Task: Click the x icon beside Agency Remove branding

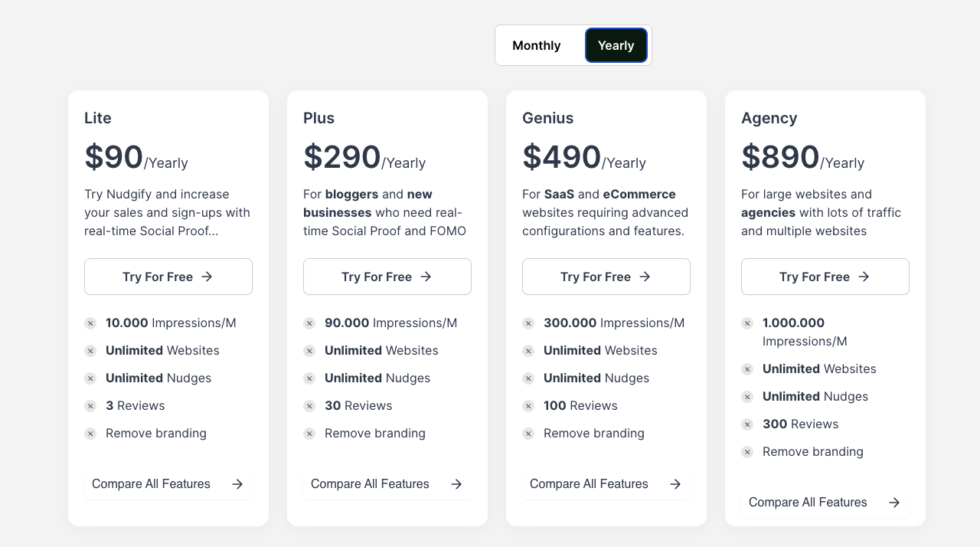Action: 747,452
